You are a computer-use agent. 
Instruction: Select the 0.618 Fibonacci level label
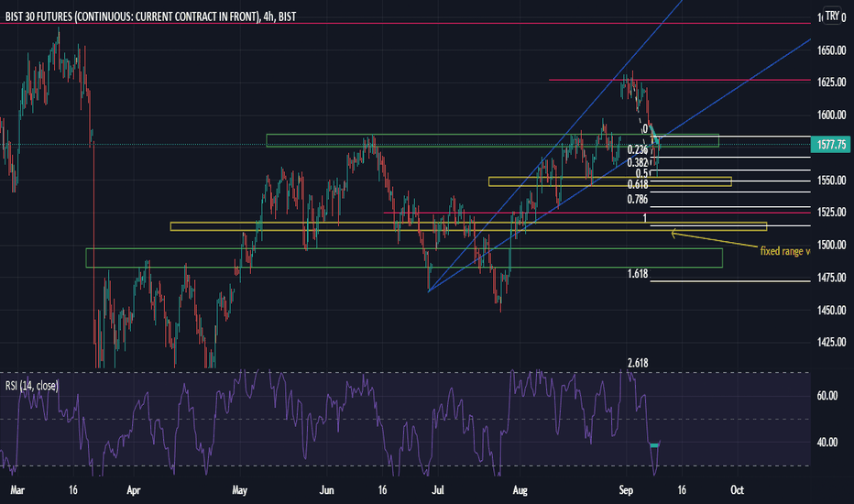pos(637,185)
